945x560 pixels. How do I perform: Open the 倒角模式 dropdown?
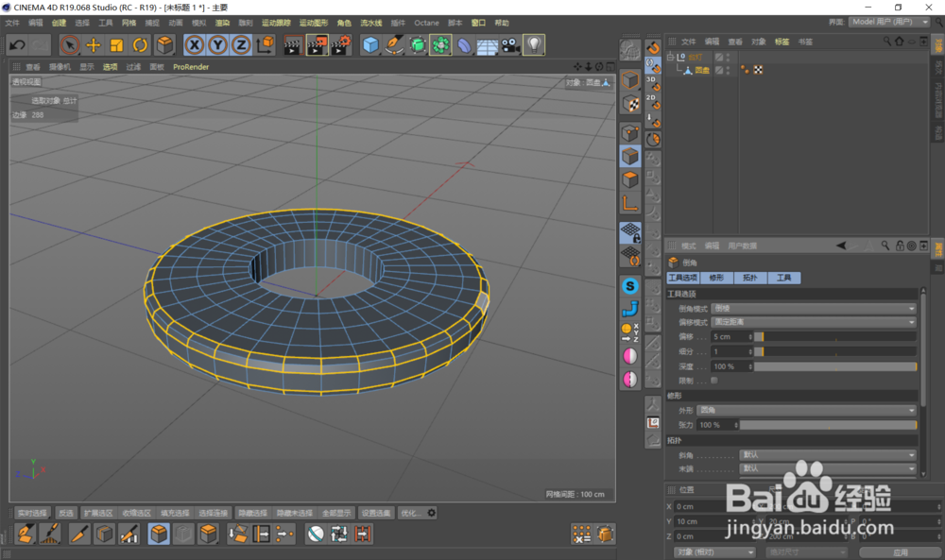pos(814,308)
